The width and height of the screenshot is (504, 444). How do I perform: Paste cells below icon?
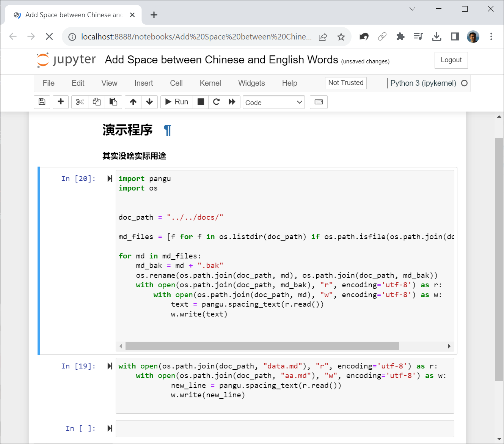click(113, 102)
